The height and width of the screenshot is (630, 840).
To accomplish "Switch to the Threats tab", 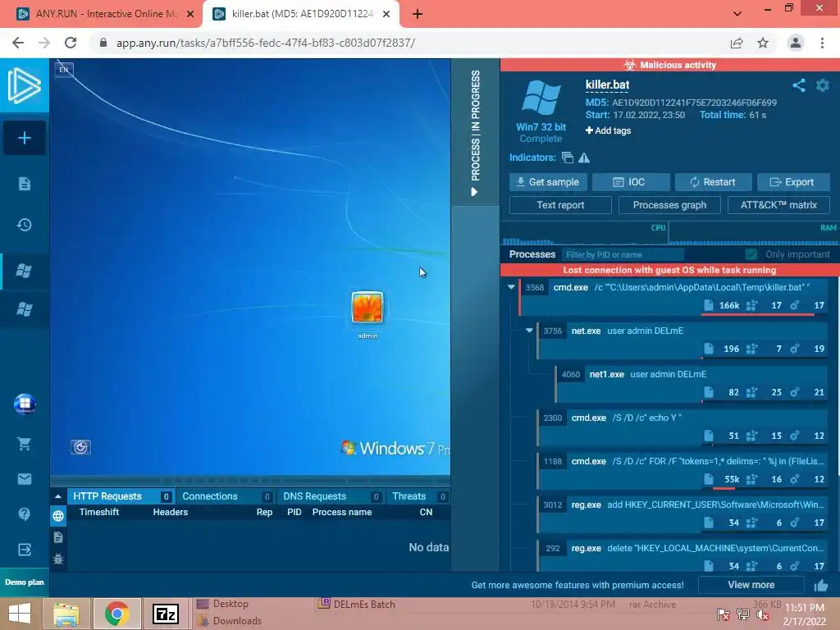I will click(x=418, y=496).
